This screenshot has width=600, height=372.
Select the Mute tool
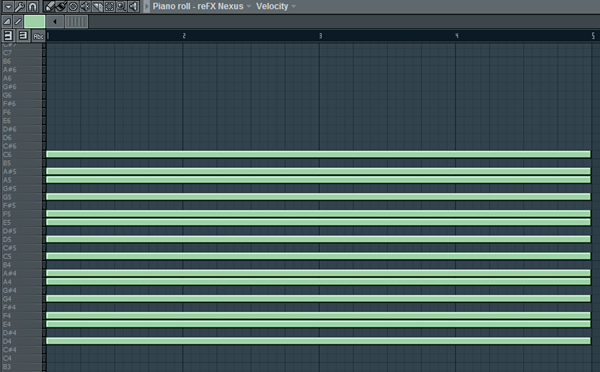tap(85, 7)
